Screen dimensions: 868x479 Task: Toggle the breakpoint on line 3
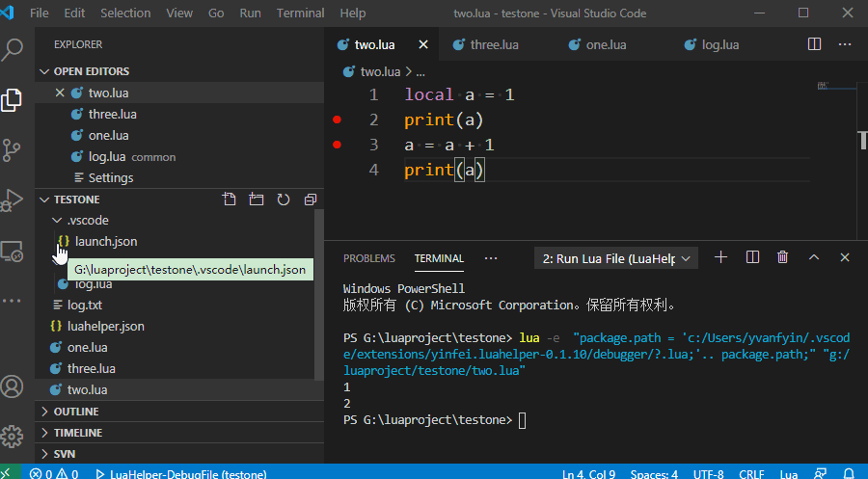[x=337, y=145]
